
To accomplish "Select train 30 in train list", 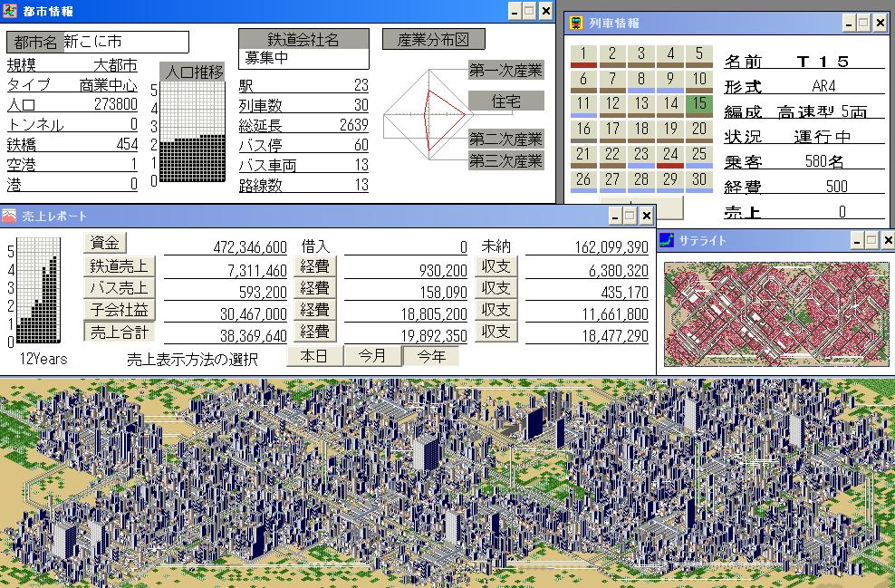I will [699, 182].
